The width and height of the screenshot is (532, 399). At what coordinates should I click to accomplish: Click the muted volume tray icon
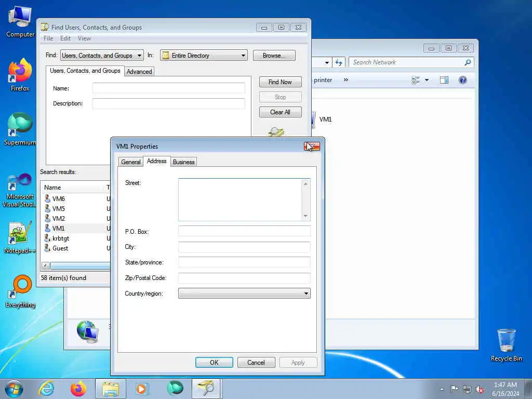tap(480, 390)
